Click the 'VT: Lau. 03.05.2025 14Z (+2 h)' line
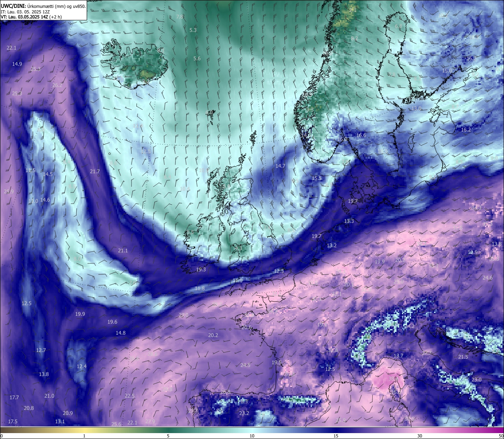The image size is (504, 439). [30, 17]
